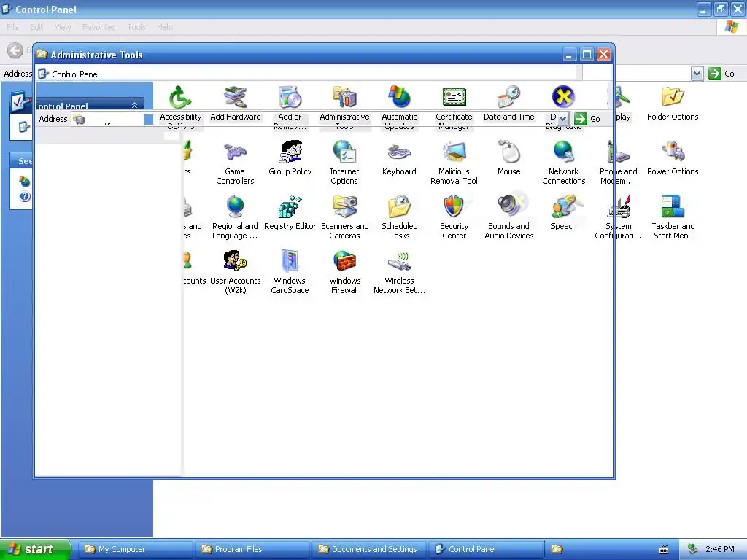Open Phone and Modem icon
Viewport: 747px width, 560px height.
(x=619, y=152)
